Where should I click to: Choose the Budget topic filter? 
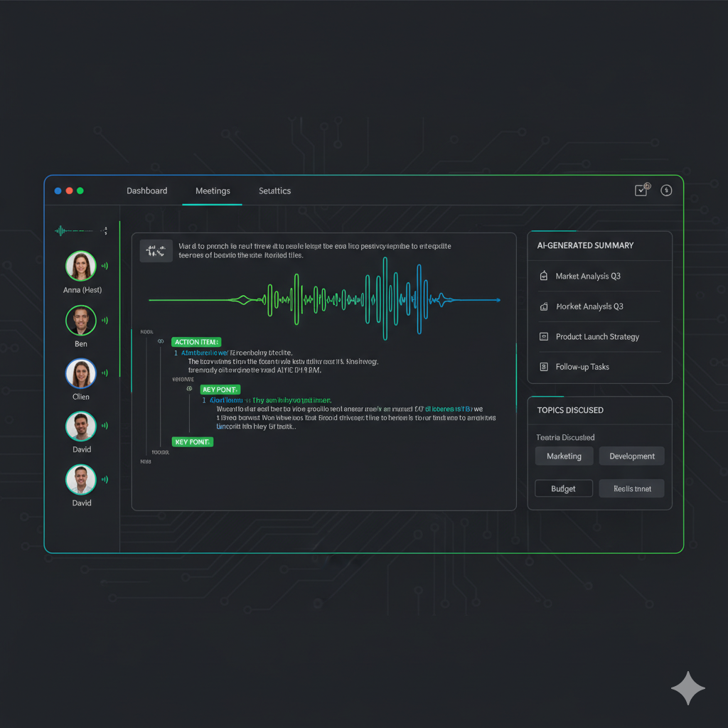coord(563,488)
